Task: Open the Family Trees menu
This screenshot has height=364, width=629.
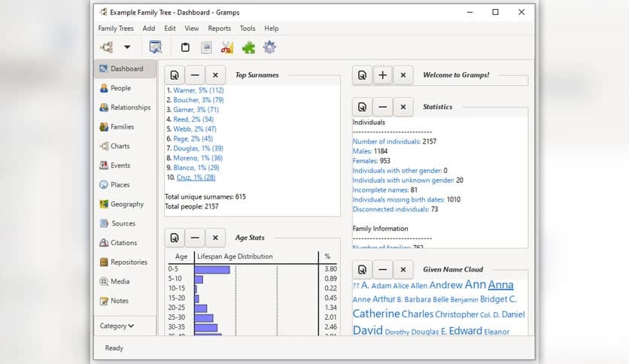Action: [x=116, y=29]
